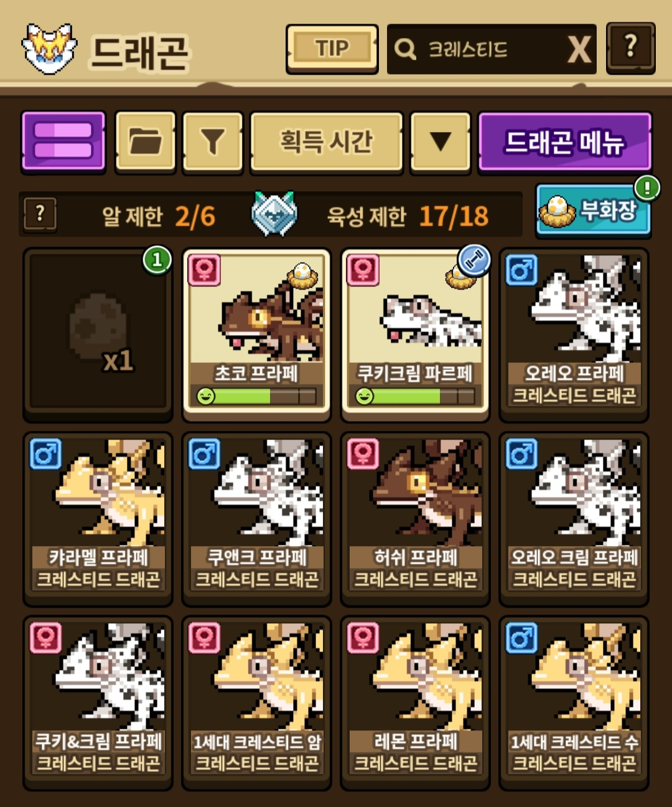672x807 pixels.
Task: Tap the diamond rank badge icon
Action: pos(274,214)
